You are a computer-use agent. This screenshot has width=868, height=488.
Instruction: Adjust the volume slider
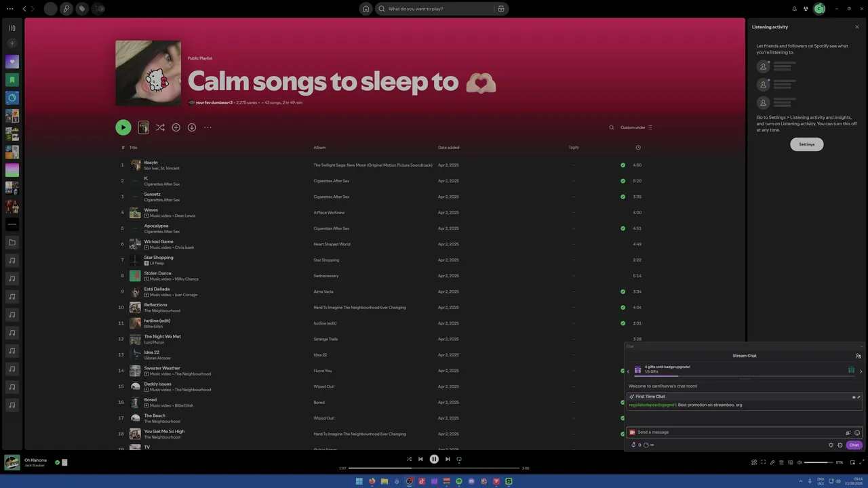click(x=818, y=462)
